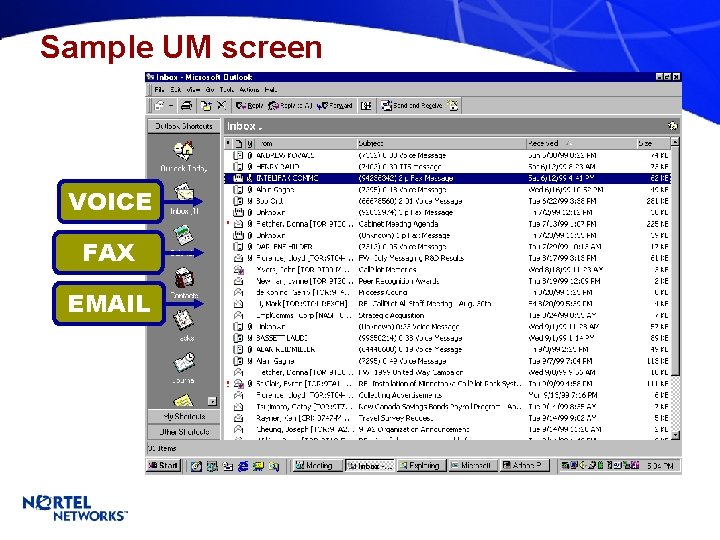Open the Actions menu
The width and height of the screenshot is (720, 540).
point(249,90)
